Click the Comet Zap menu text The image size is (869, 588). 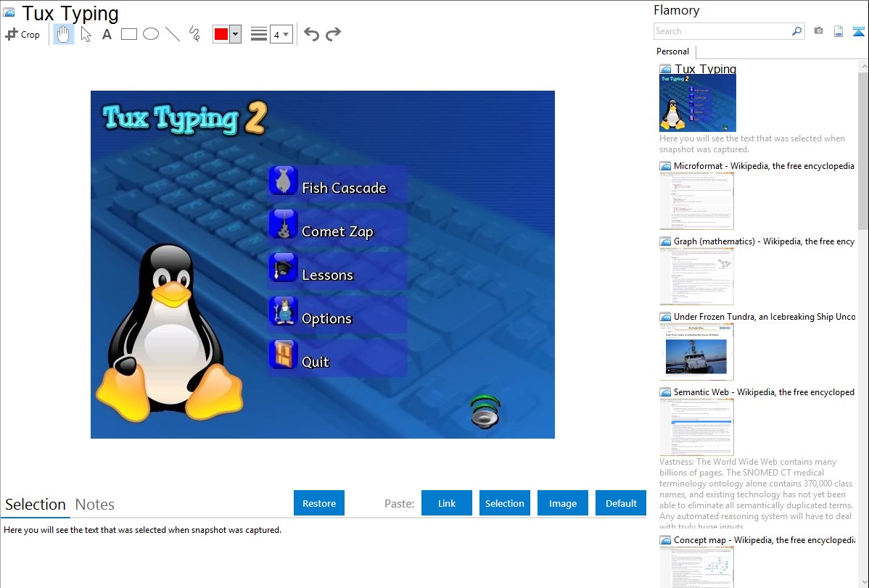337,232
